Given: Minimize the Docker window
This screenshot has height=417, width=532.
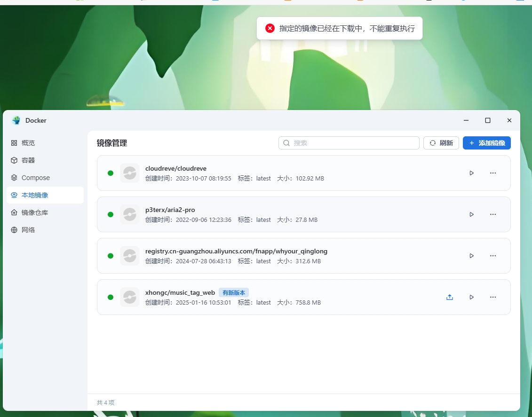Looking at the screenshot, I should [x=466, y=120].
